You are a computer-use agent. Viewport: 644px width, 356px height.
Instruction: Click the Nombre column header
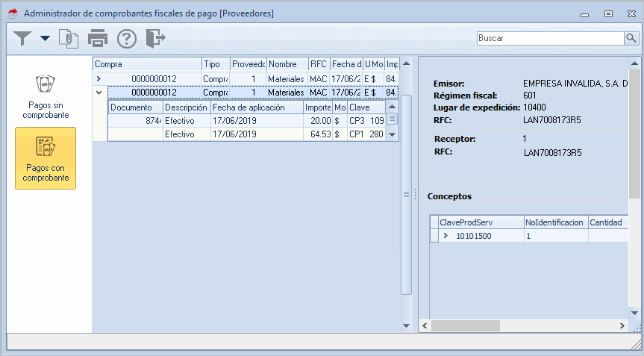(x=287, y=64)
